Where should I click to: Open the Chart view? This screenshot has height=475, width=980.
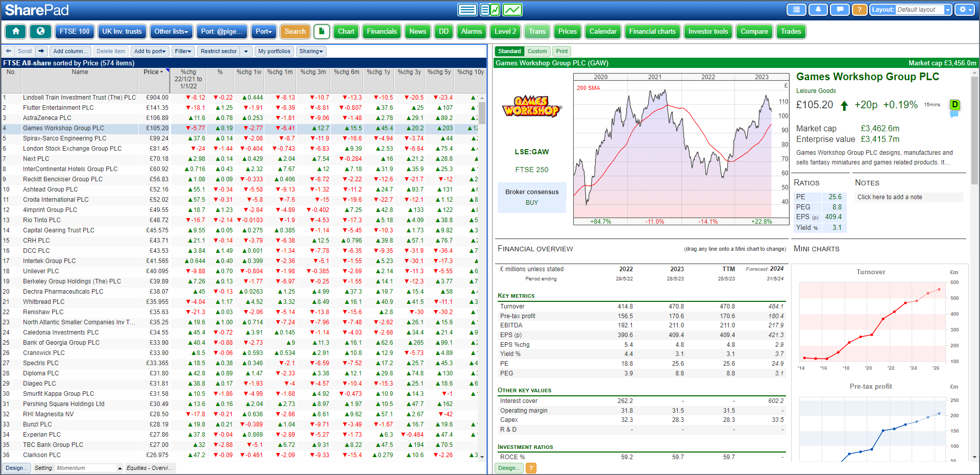click(x=346, y=32)
